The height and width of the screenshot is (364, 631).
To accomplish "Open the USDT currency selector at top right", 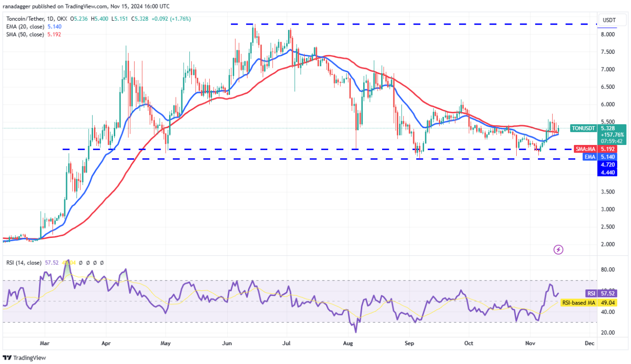I will pyautogui.click(x=612, y=20).
